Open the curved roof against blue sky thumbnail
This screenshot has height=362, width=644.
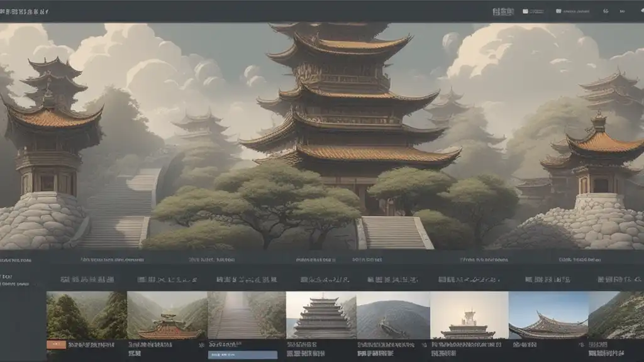click(548, 315)
